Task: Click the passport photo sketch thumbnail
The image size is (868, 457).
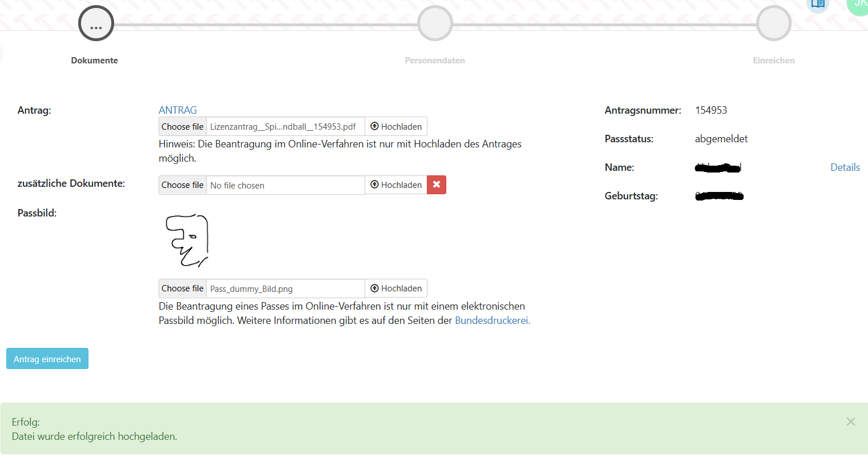Action: 187,240
